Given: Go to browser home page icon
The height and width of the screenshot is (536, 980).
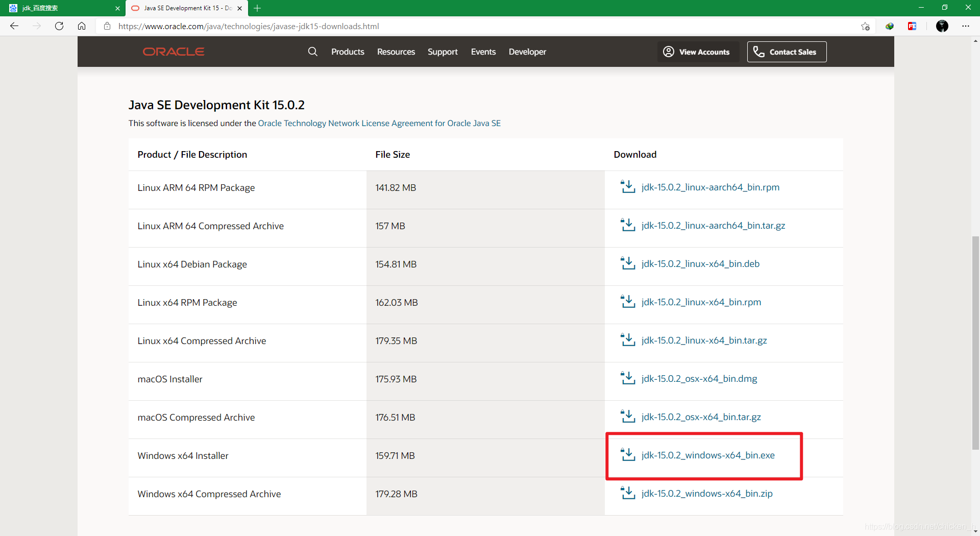Looking at the screenshot, I should pyautogui.click(x=82, y=26).
